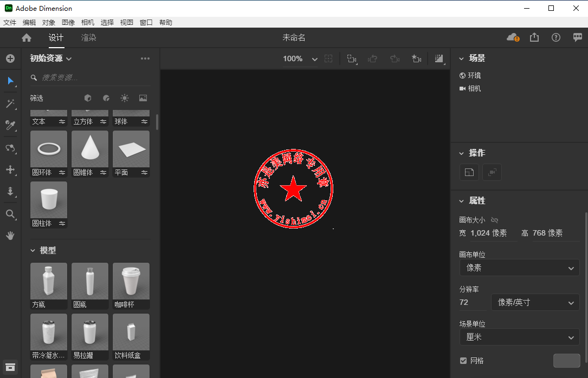Open the starter assets panel icon at bottom

click(10, 368)
